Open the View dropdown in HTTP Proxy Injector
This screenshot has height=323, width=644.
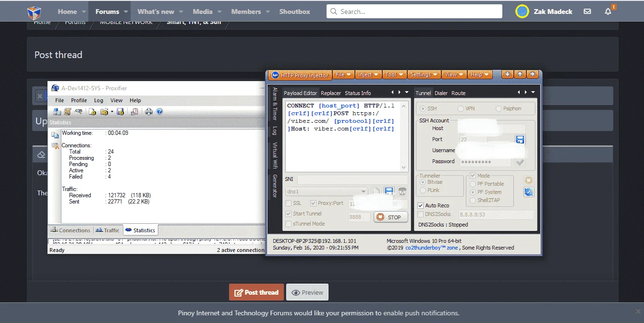454,74
